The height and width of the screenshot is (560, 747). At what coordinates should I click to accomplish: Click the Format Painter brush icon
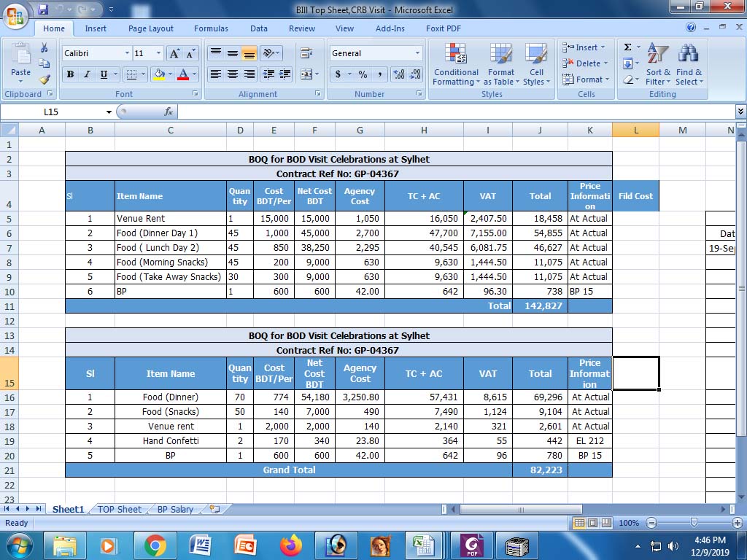tap(44, 79)
